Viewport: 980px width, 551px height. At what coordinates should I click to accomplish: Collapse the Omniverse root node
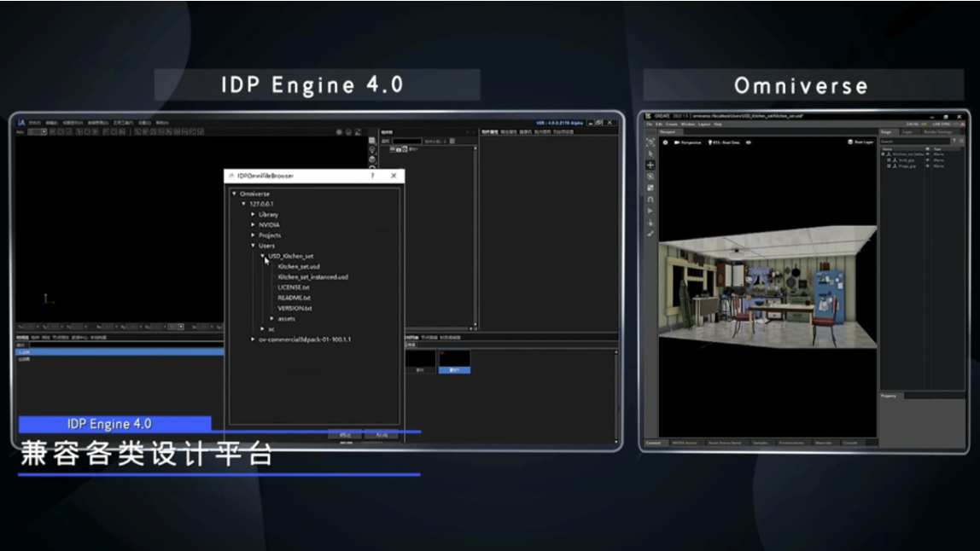pyautogui.click(x=235, y=194)
